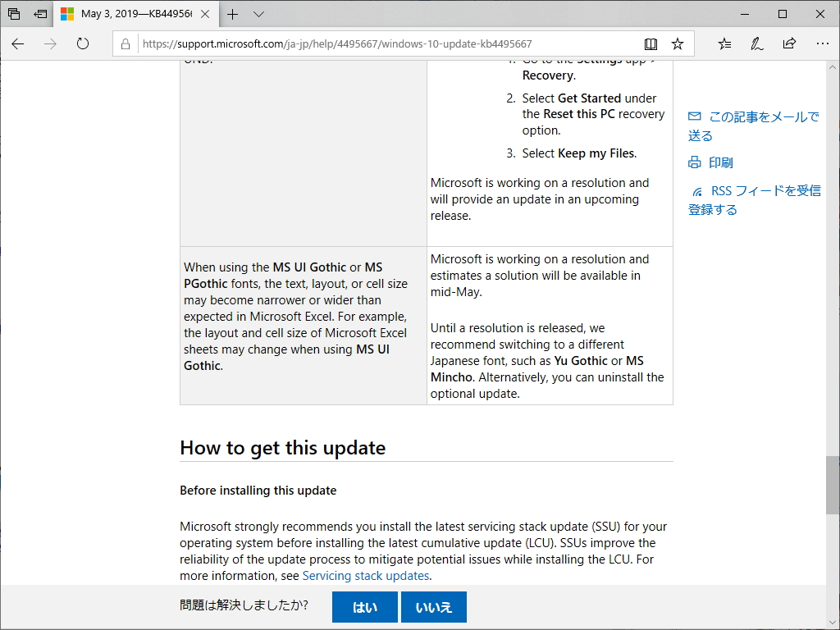Image resolution: width=840 pixels, height=630 pixels.
Task: Close the May 3, 2019 tab
Action: click(x=205, y=14)
